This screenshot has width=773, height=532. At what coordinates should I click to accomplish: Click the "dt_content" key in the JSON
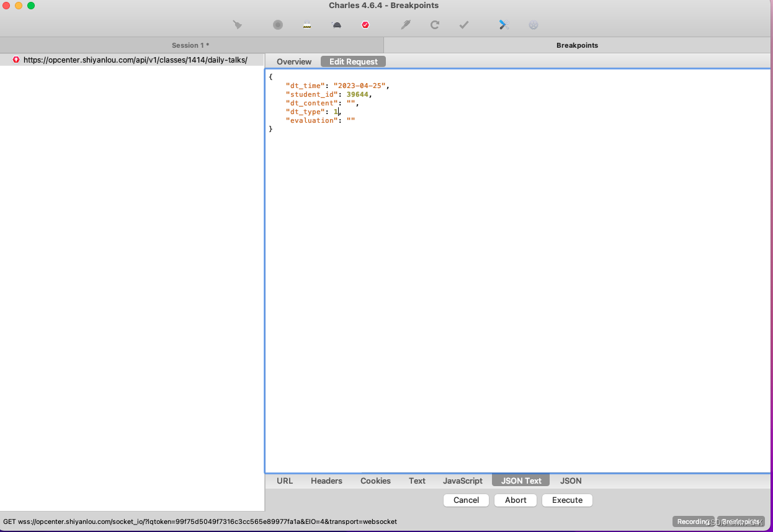[311, 103]
